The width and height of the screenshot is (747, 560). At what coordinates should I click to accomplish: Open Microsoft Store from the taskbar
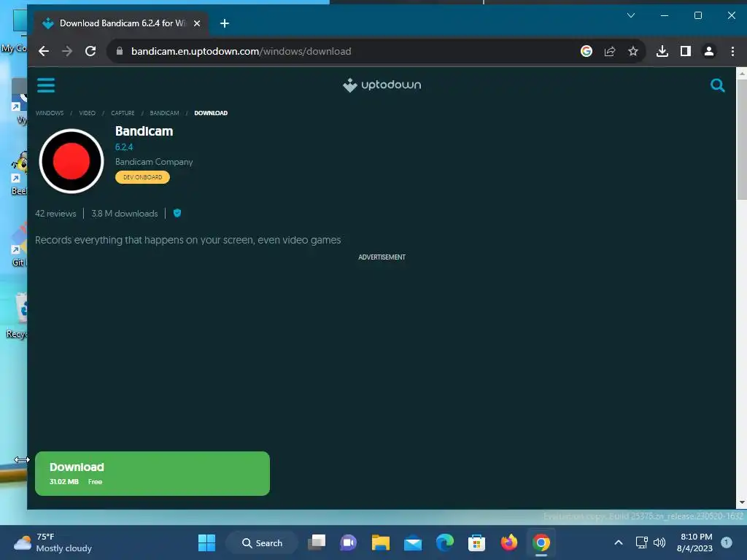(476, 542)
